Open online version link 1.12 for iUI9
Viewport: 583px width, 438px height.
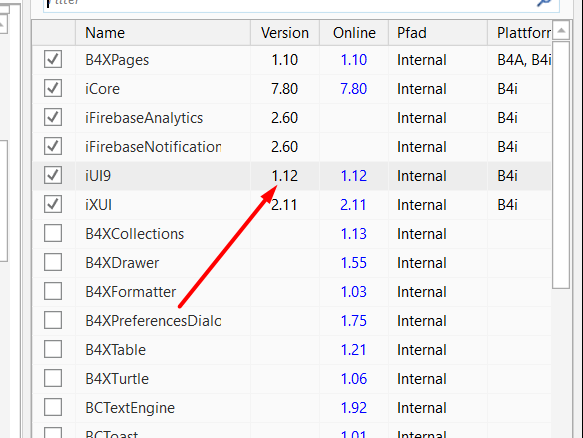[x=354, y=176]
